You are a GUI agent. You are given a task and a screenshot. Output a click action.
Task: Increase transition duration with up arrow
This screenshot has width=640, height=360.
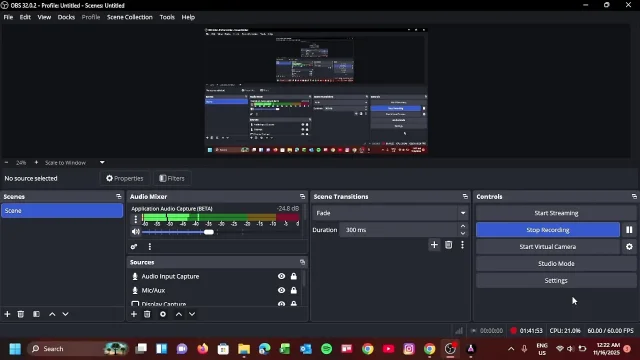coord(463,226)
